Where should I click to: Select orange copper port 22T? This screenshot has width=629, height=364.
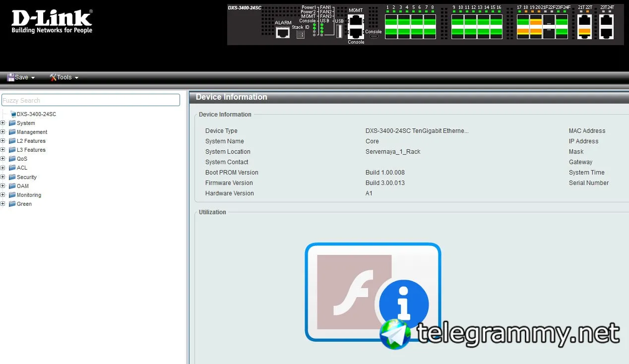(x=585, y=33)
